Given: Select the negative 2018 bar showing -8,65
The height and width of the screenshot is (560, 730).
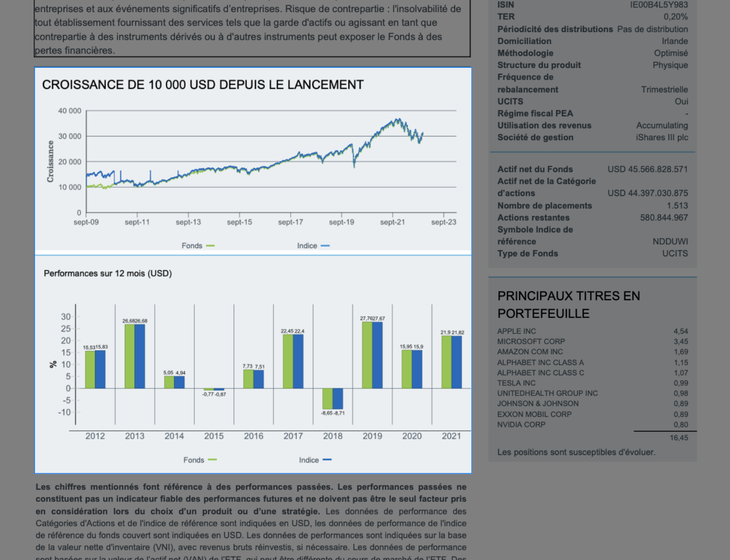Looking at the screenshot, I should pyautogui.click(x=327, y=398).
